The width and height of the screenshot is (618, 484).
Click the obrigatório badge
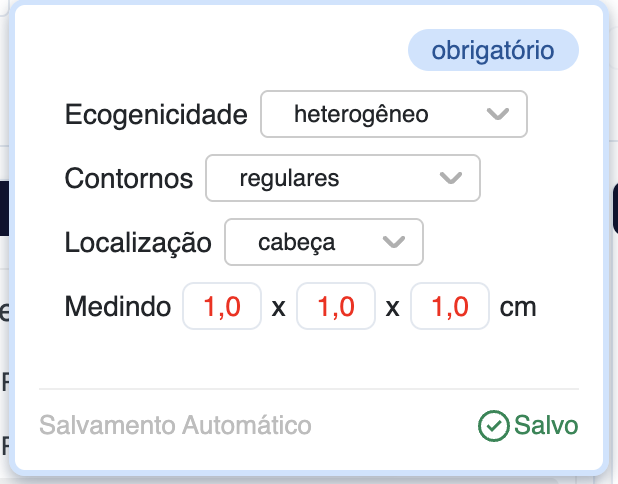tap(493, 51)
